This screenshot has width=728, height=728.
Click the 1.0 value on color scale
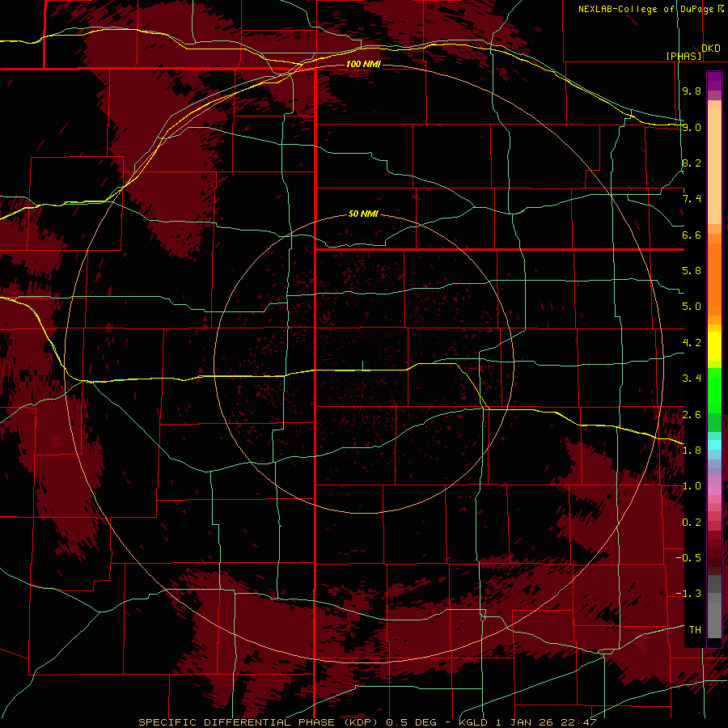pos(692,486)
